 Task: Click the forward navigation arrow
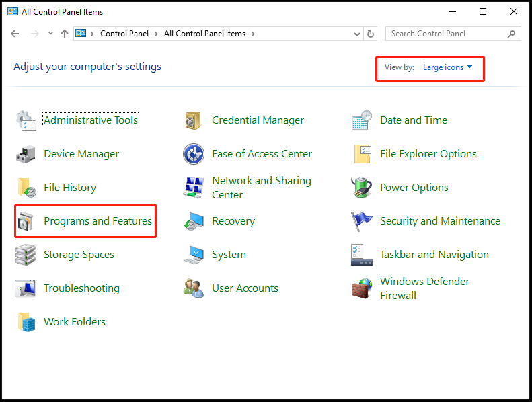pyautogui.click(x=34, y=34)
